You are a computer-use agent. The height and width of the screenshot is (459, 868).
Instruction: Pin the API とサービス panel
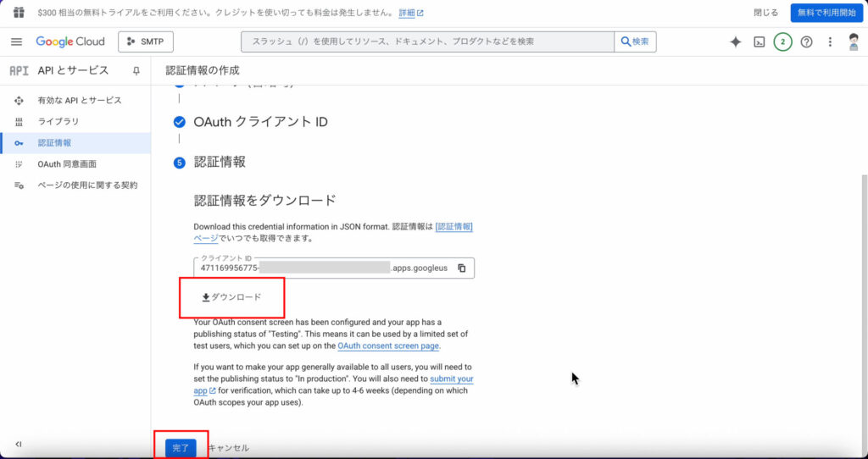(136, 71)
